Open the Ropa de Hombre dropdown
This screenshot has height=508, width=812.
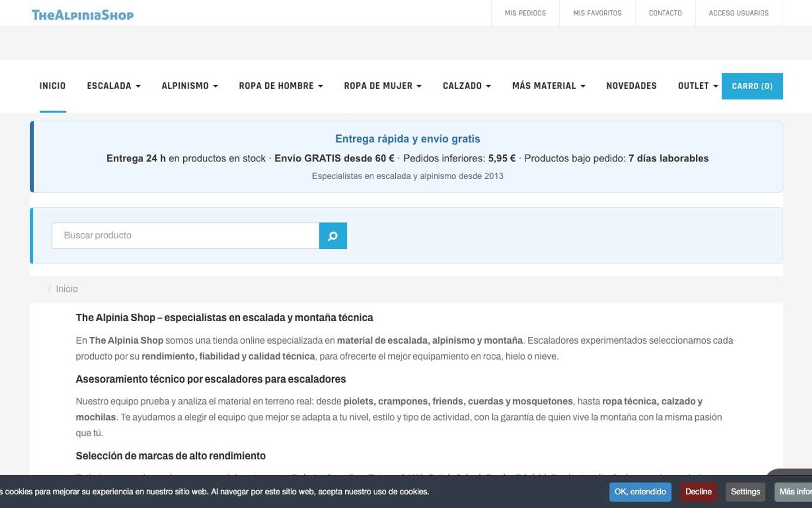point(281,86)
